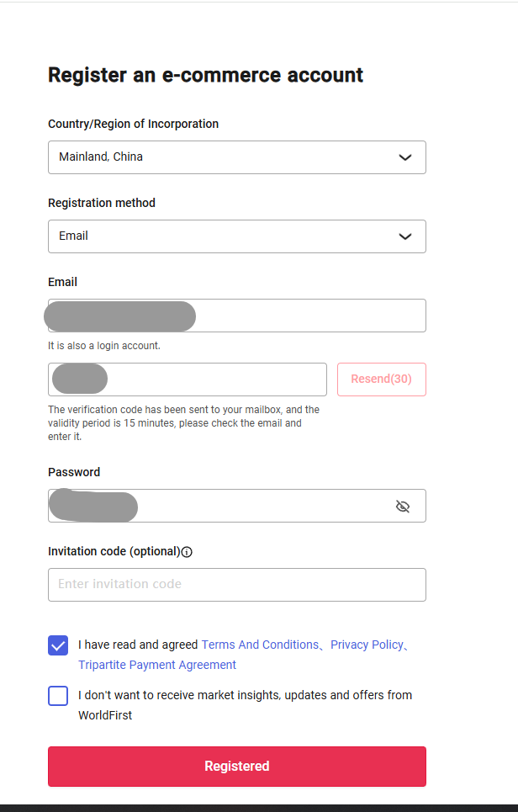The height and width of the screenshot is (812, 518).
Task: Click the Resend(30) verification code button
Action: pos(381,379)
